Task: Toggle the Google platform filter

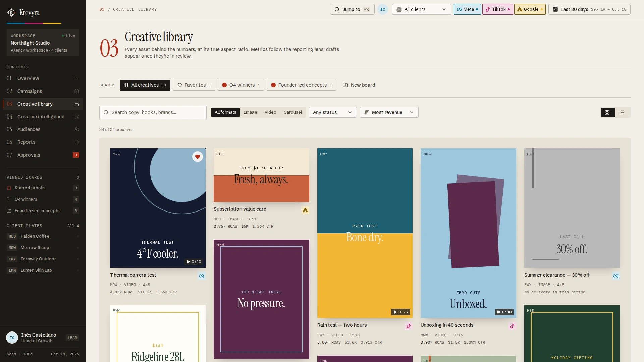Action: coord(530,9)
